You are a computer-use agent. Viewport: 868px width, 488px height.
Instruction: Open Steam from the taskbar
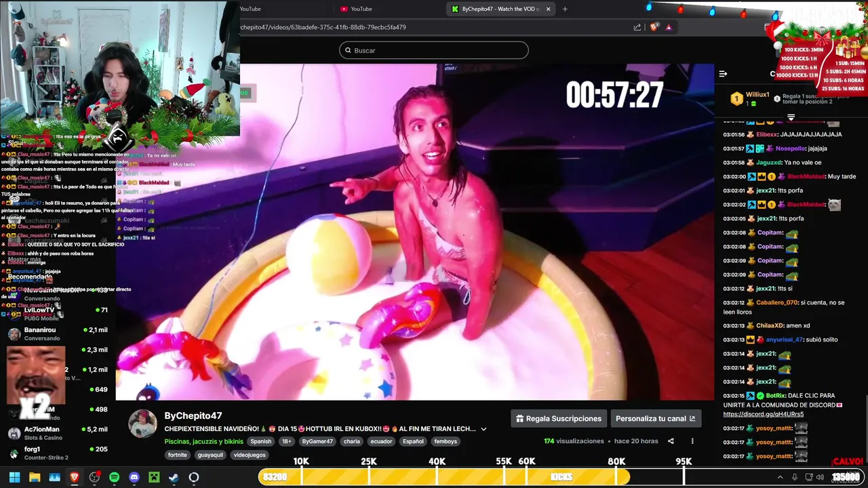tap(174, 477)
